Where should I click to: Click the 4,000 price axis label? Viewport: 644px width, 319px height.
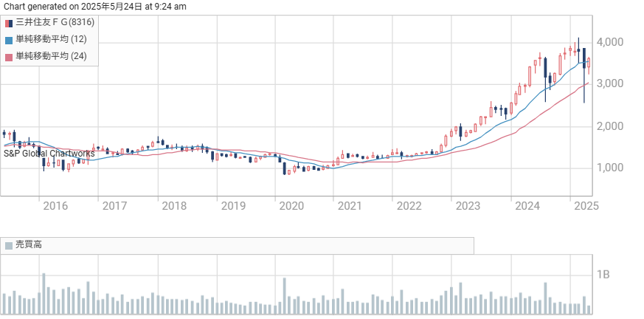click(609, 42)
